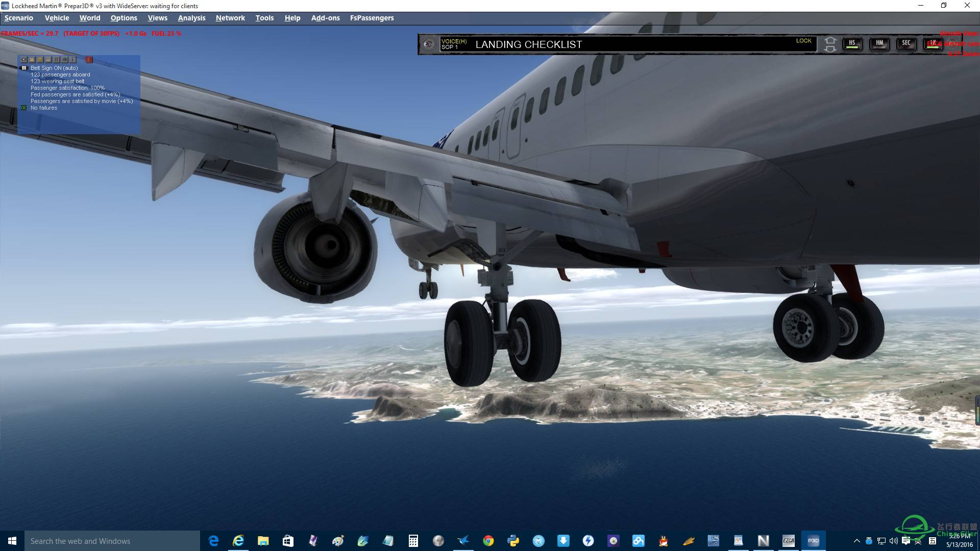Open the N icon app on taskbar
980x551 pixels.
click(764, 541)
